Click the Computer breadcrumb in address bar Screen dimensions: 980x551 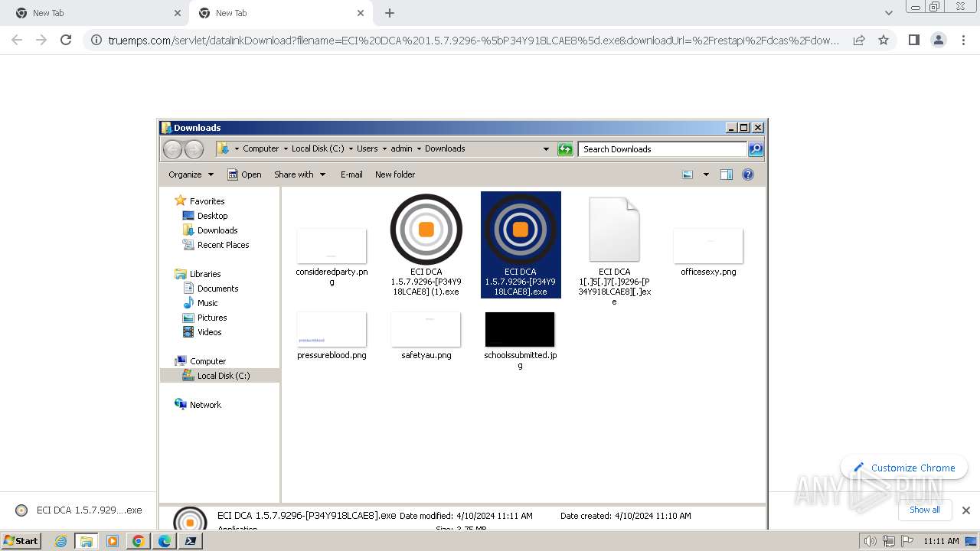pyautogui.click(x=261, y=149)
